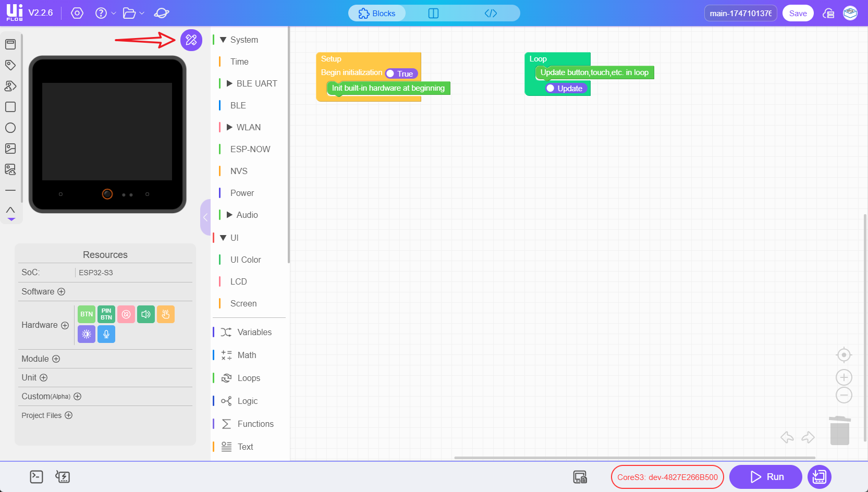Select the UI Color block category

click(x=246, y=260)
